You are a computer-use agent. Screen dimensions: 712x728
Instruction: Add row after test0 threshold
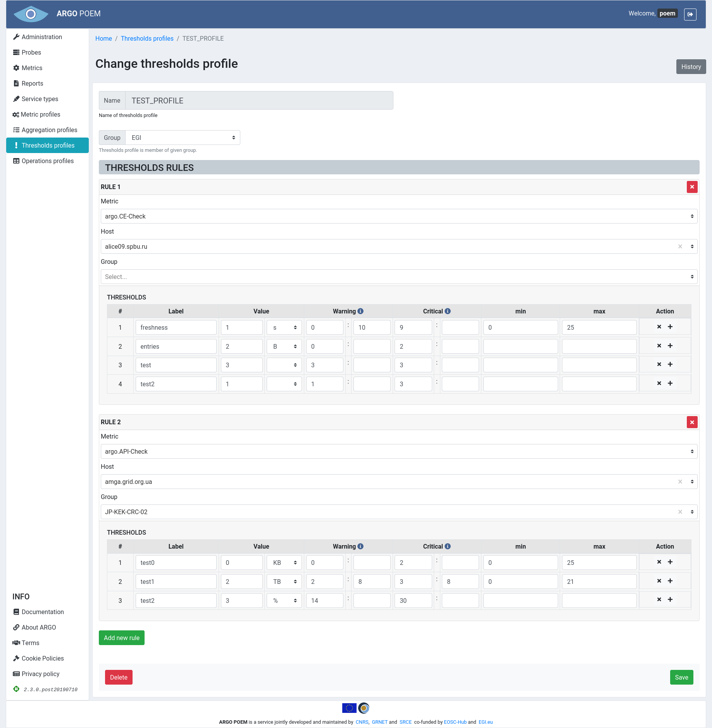click(x=670, y=562)
